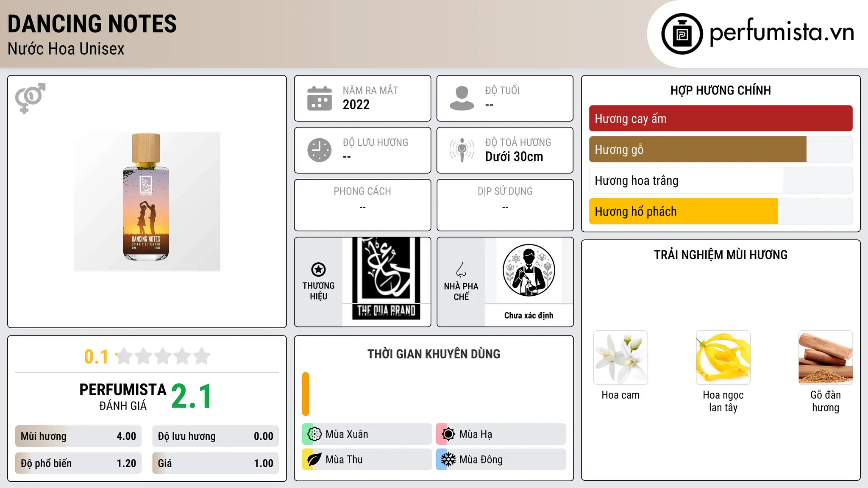Click the TRẢI NGHIỆM MÙI HƯƠNG heading
Viewport: 868px width, 488px height.
click(721, 255)
